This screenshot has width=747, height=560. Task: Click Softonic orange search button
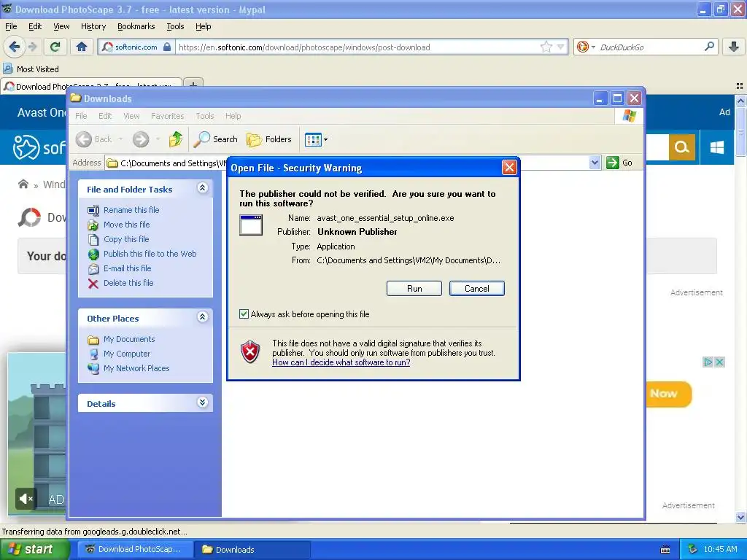(682, 147)
